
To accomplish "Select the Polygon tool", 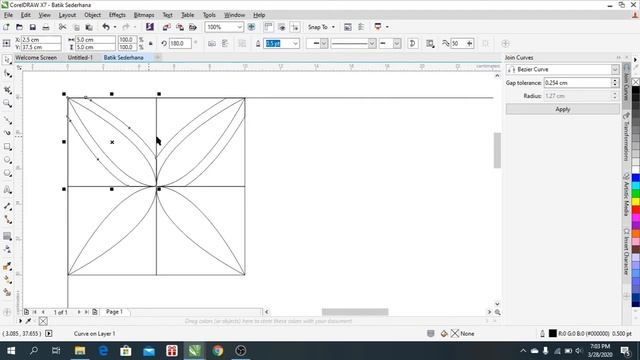I will coord(7,173).
